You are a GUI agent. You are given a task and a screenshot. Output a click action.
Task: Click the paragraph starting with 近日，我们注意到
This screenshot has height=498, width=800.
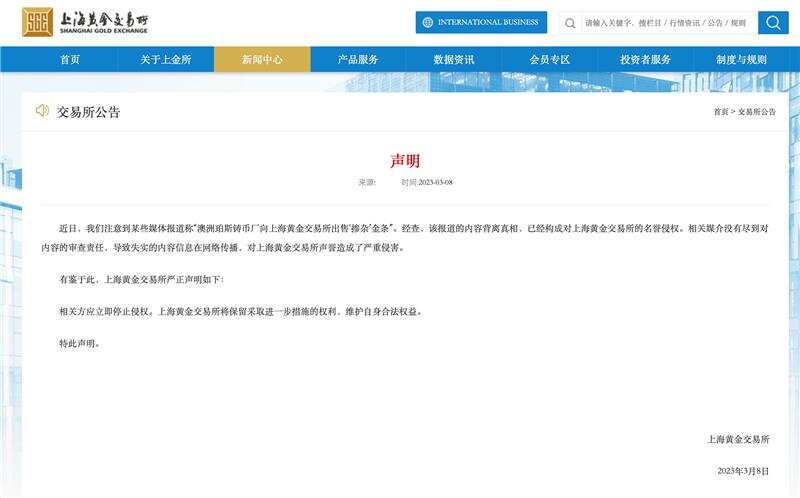coord(405,238)
